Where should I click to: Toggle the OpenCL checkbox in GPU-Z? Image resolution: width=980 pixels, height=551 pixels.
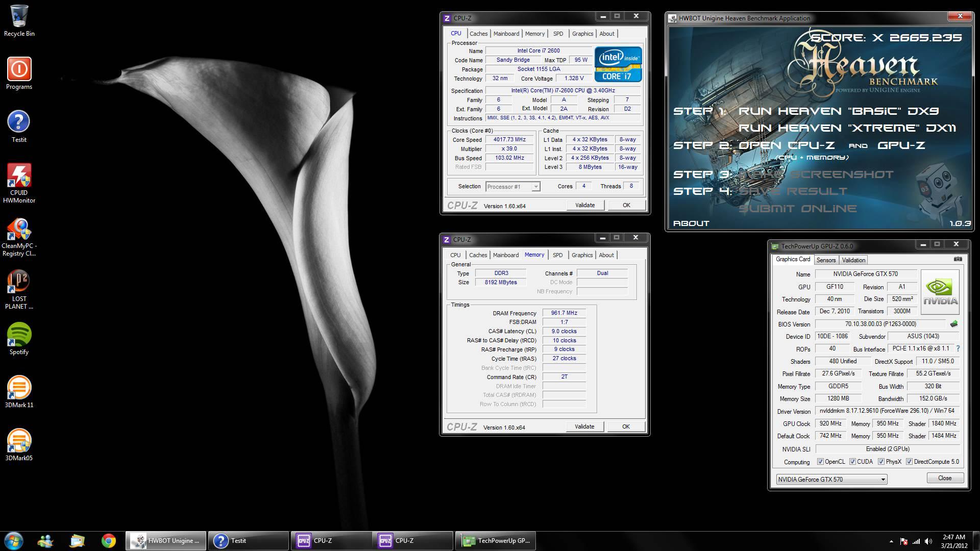820,462
